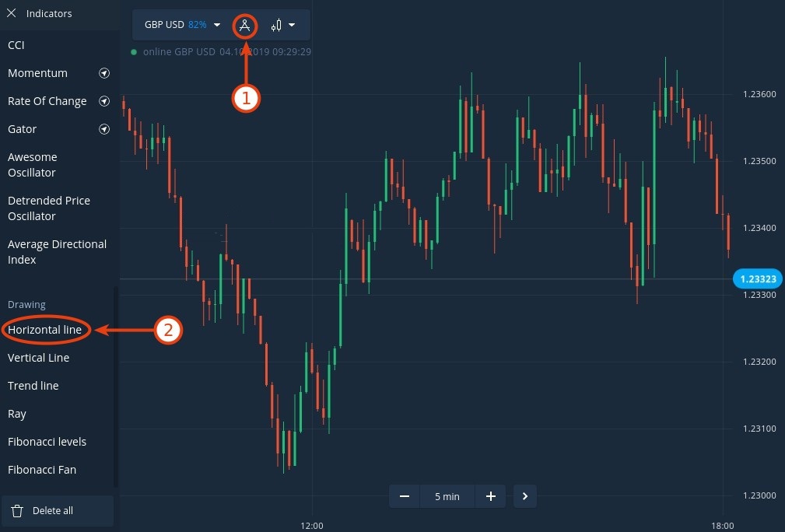
Task: Select the Trend line drawing tool
Action: [33, 386]
